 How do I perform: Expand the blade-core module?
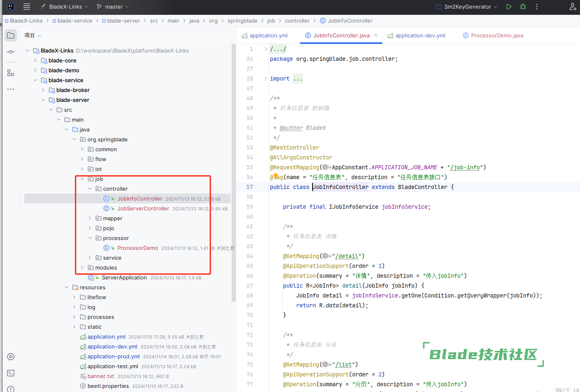35,60
